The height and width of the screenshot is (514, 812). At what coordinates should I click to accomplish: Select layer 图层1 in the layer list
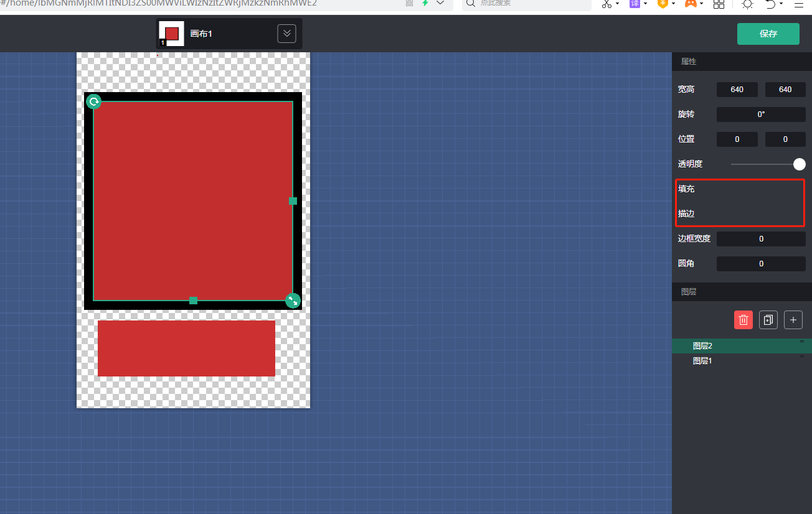coord(742,361)
